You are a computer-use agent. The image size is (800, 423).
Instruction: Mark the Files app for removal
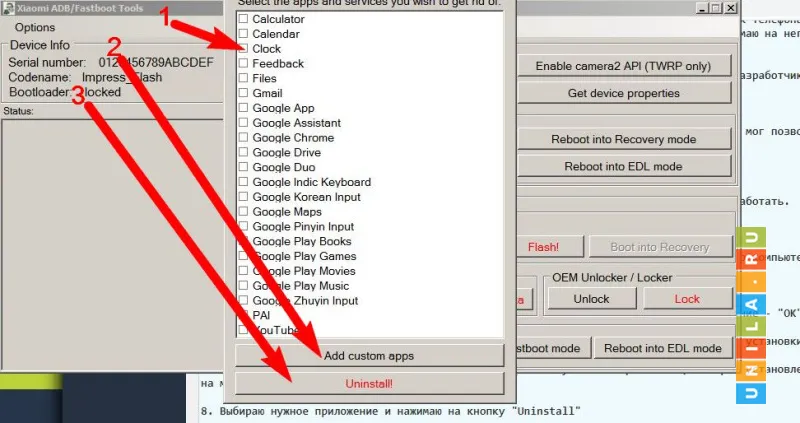(244, 78)
